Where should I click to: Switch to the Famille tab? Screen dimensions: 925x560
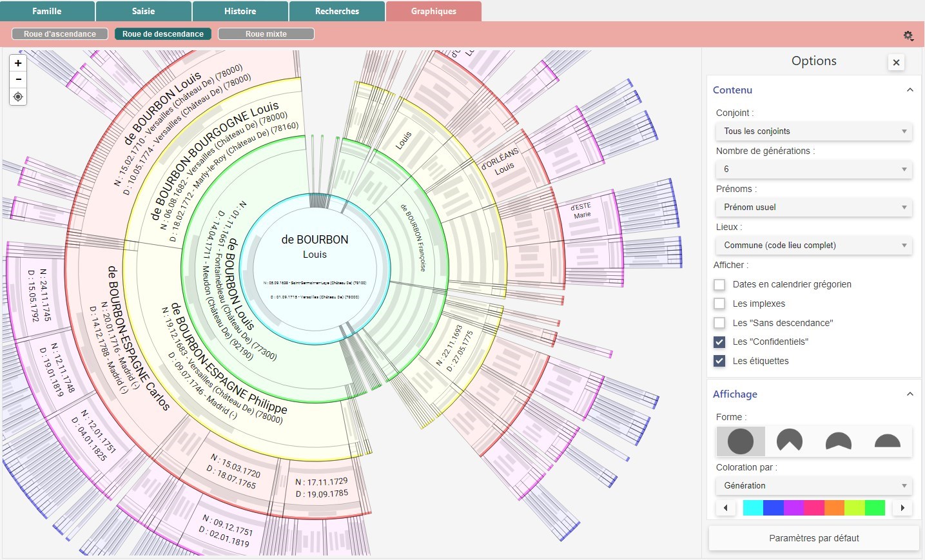click(x=47, y=11)
